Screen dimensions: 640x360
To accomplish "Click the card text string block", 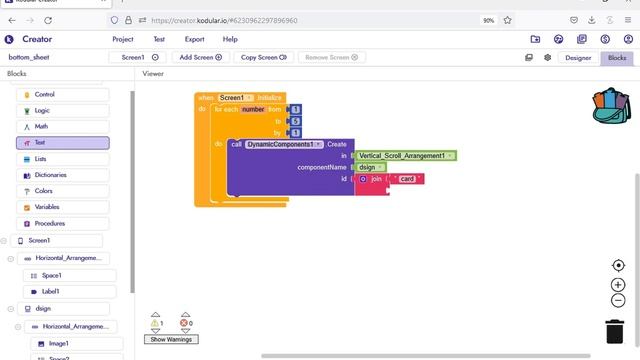I will pos(407,179).
